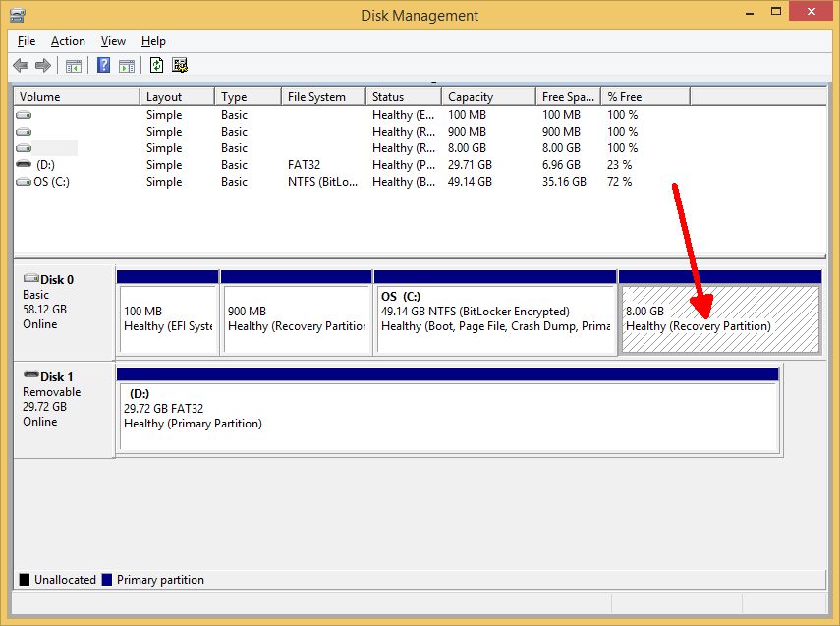Click the drive icon beside OS (C:) in the list
This screenshot has width=840, height=626.
click(x=24, y=182)
